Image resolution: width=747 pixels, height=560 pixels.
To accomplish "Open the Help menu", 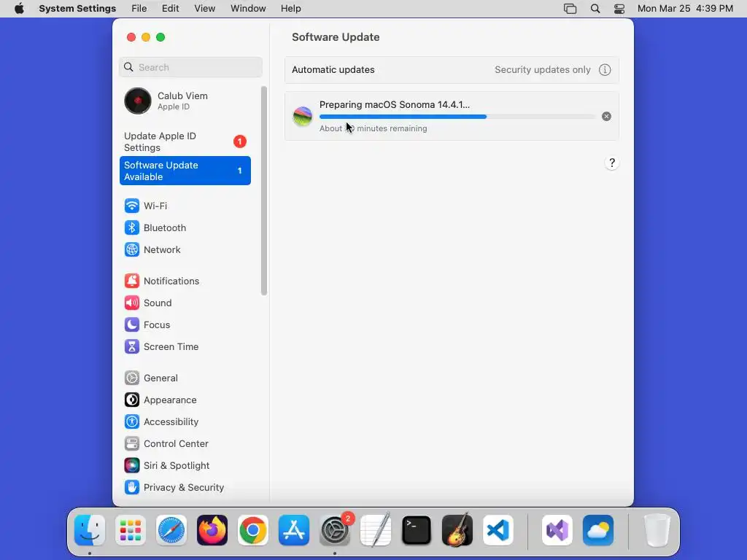I will [290, 9].
